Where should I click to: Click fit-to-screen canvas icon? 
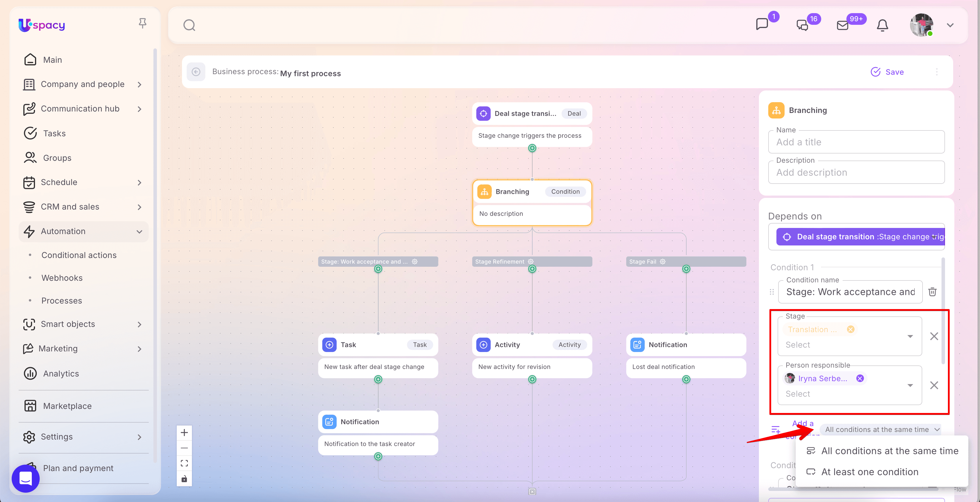184,463
